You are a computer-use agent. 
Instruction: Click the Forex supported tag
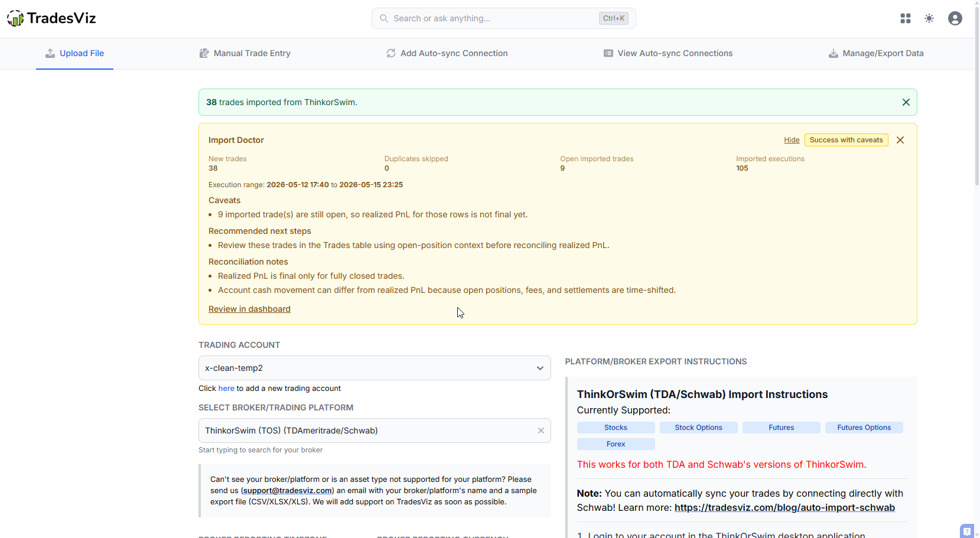click(x=616, y=444)
